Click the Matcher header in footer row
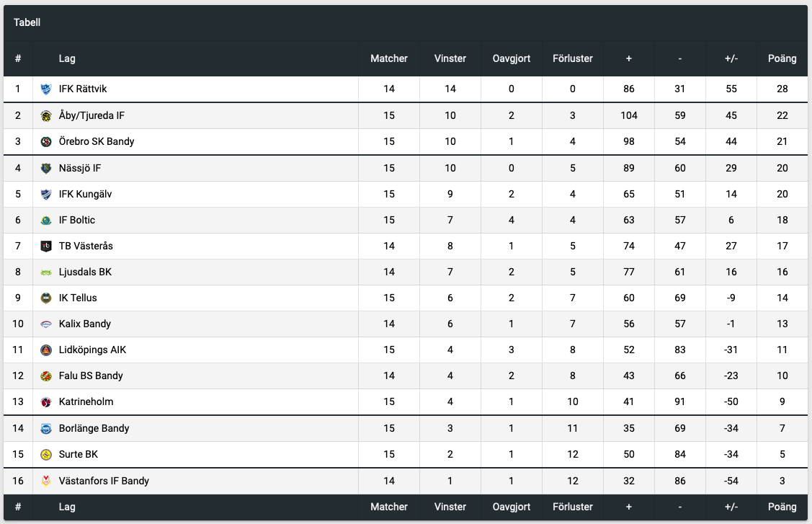 389,507
